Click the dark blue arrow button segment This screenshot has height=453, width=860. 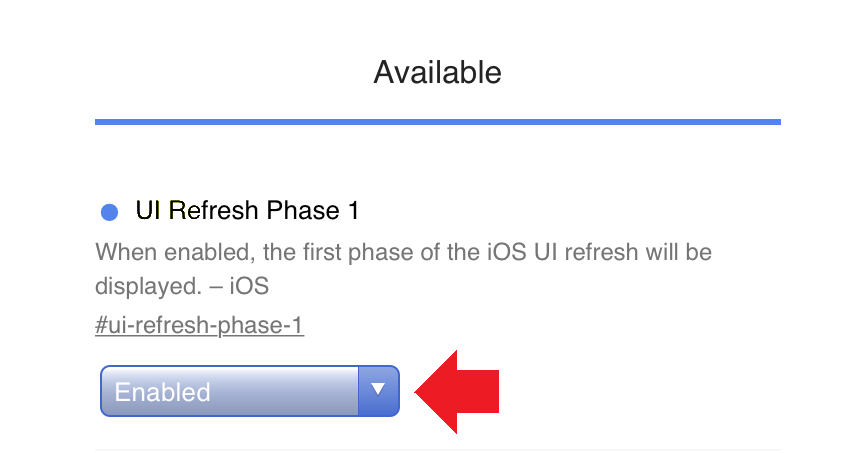pyautogui.click(x=378, y=391)
